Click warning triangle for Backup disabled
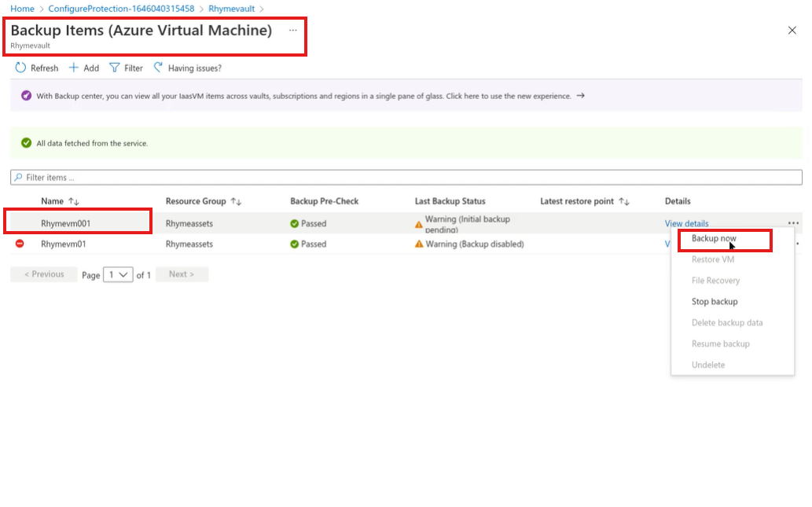This screenshot has width=812, height=507. pos(418,244)
